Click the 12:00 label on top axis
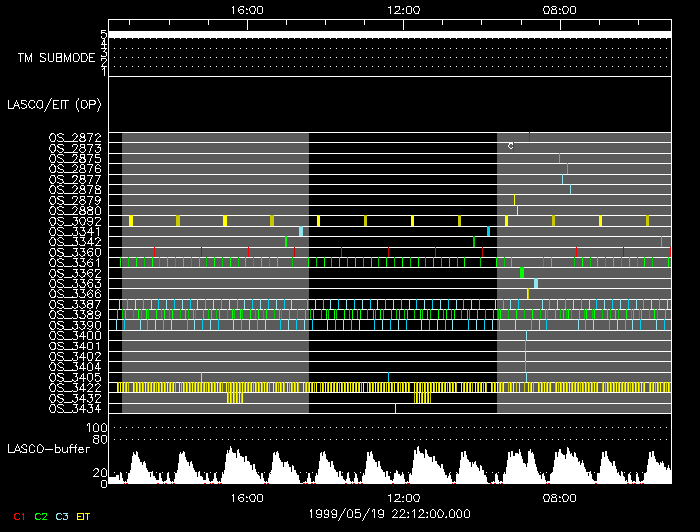The height and width of the screenshot is (532, 700). pos(403,10)
